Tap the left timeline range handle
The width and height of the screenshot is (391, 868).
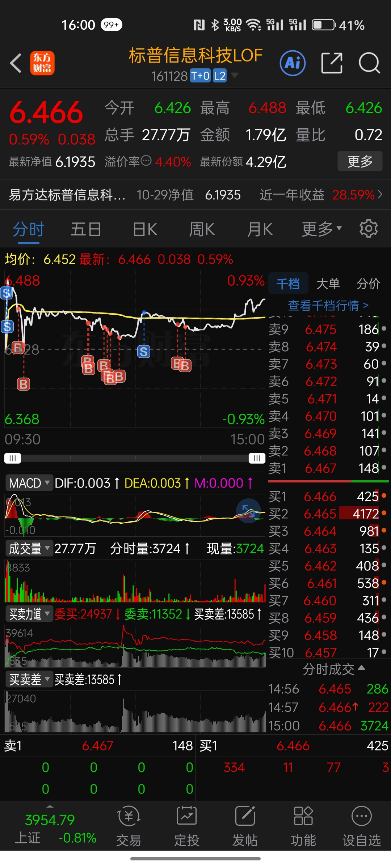click(x=13, y=458)
